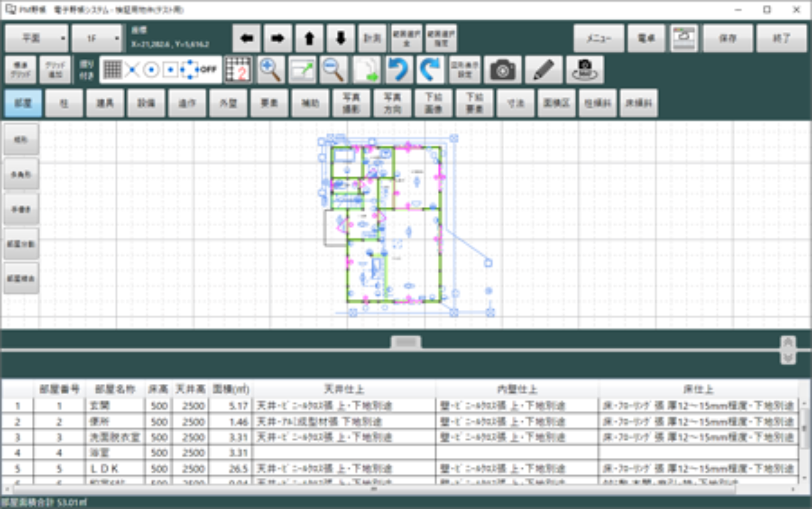Screen dimensions: 812x509
Task: Select the 要素 tab
Action: tap(269, 103)
